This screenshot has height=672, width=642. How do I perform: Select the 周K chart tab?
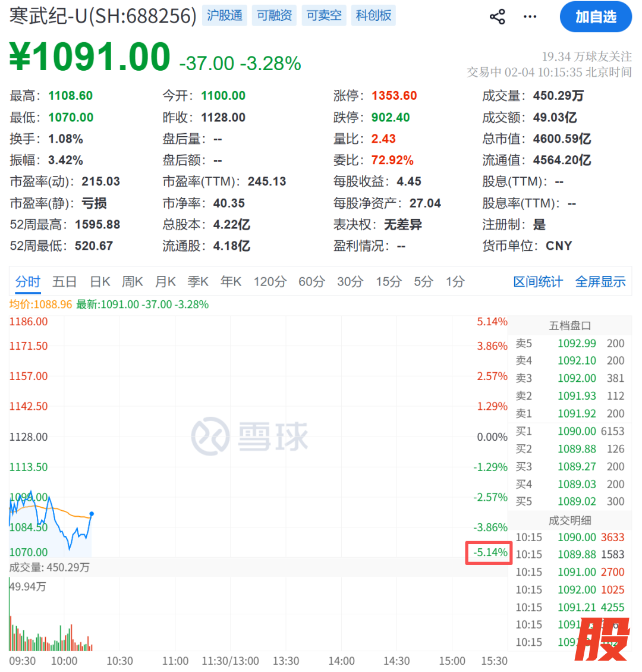(133, 281)
